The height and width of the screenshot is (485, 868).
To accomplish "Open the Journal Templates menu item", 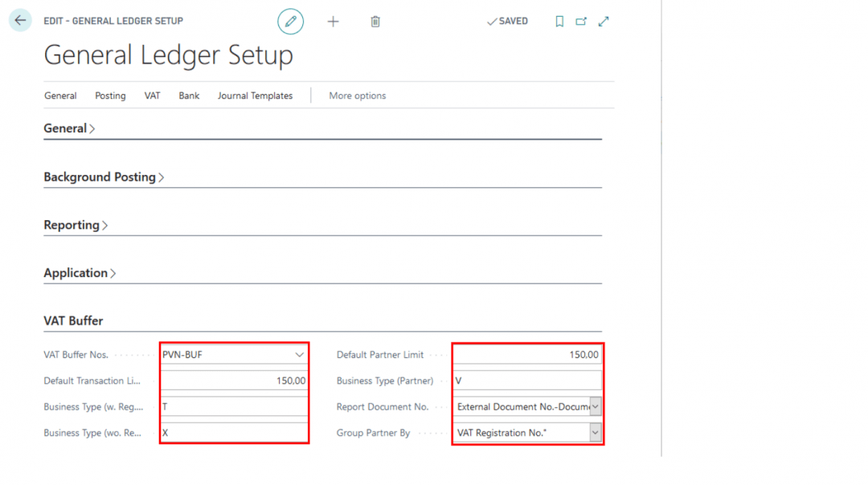I will point(255,96).
